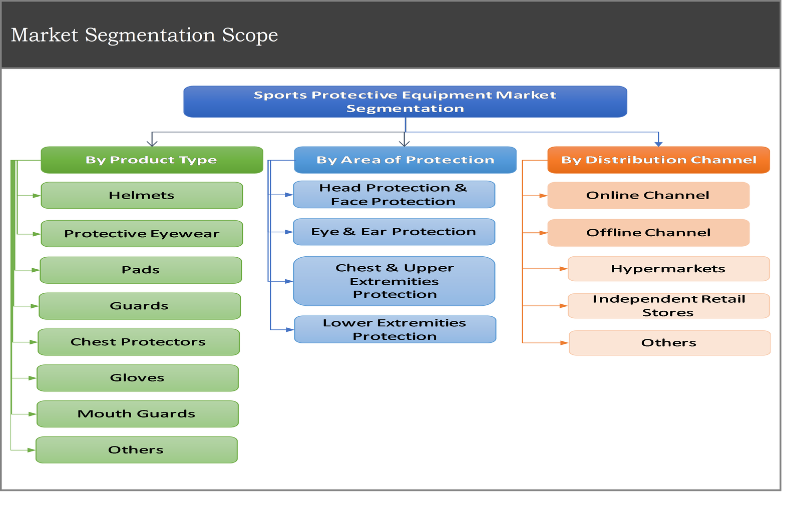The height and width of the screenshot is (532, 801).
Task: Select the Pads segment box
Action: (x=141, y=269)
